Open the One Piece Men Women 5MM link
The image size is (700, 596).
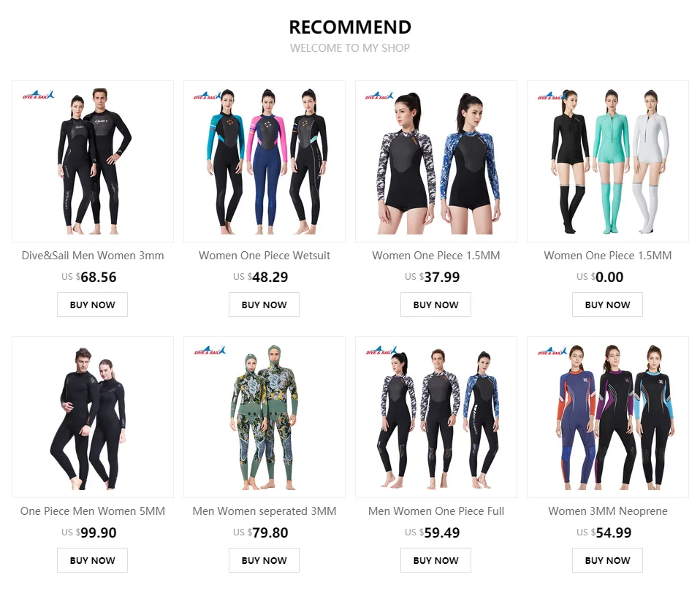pos(93,511)
